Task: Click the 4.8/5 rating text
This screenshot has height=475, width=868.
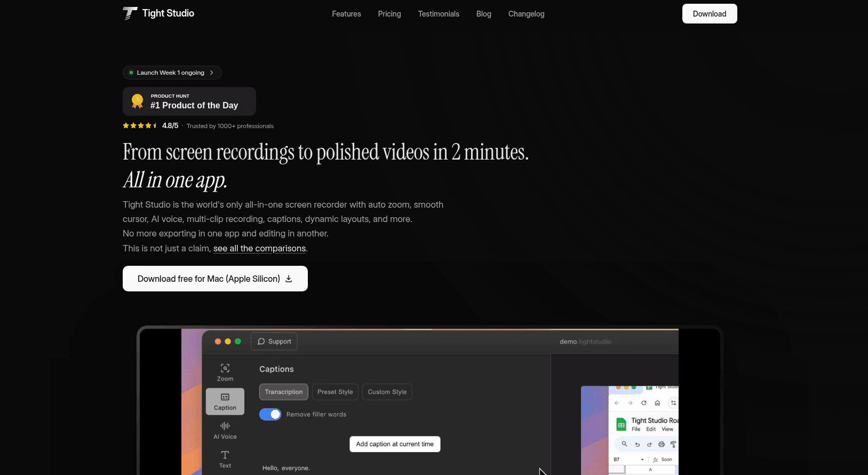Action: tap(170, 126)
